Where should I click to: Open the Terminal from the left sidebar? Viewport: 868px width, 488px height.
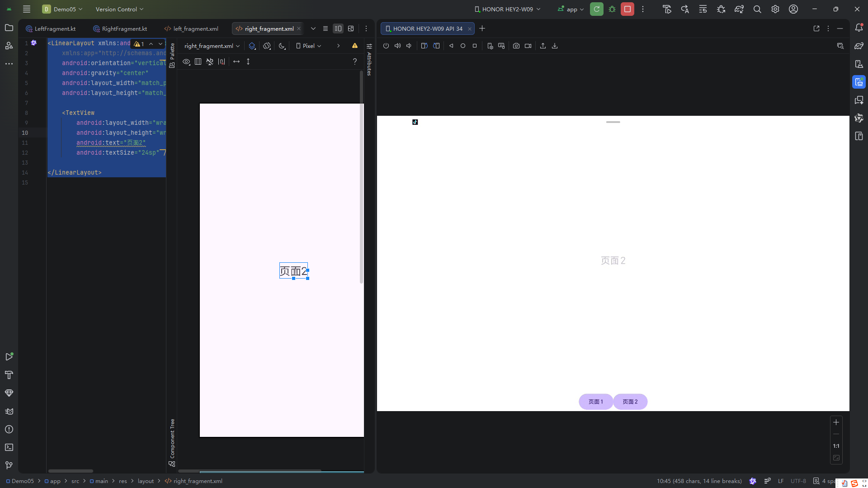click(x=9, y=447)
